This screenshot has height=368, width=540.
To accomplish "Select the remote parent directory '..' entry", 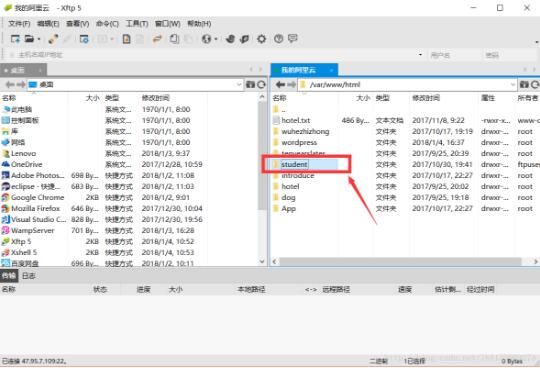I will (x=283, y=109).
